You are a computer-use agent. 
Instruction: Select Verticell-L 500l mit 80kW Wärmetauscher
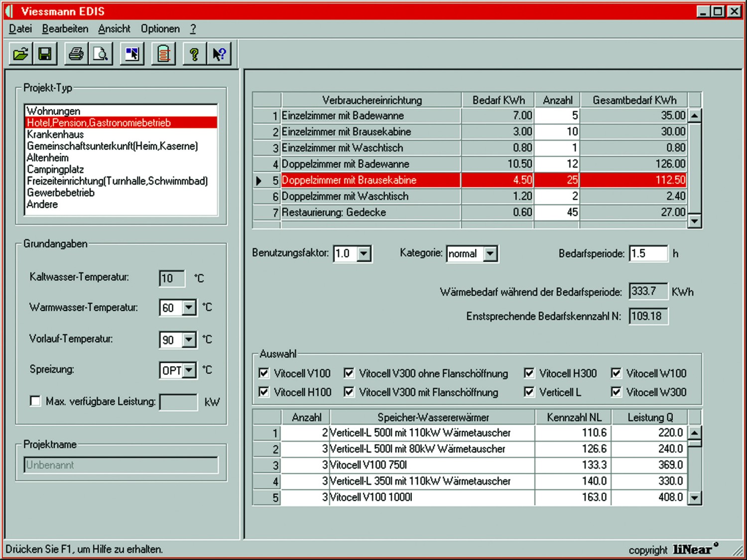pyautogui.click(x=470, y=449)
